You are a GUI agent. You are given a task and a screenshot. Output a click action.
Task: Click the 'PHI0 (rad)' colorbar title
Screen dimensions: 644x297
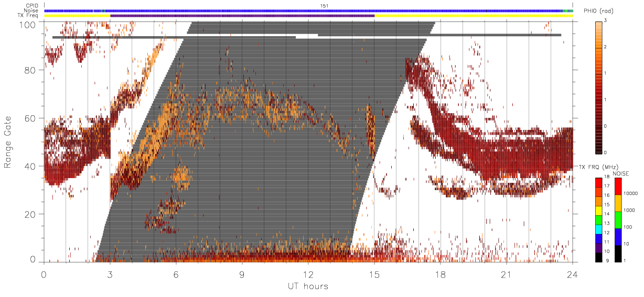[598, 12]
